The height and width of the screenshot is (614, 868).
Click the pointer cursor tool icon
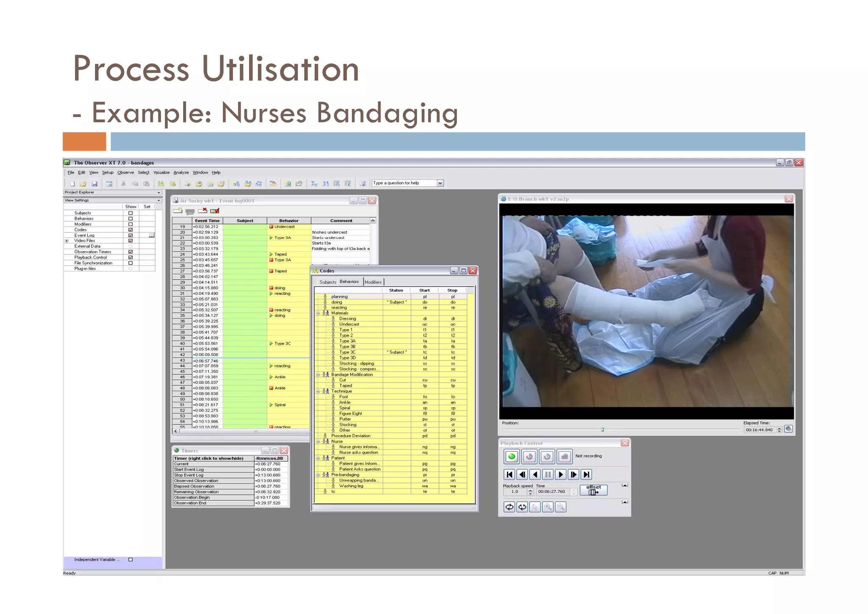(x=535, y=507)
